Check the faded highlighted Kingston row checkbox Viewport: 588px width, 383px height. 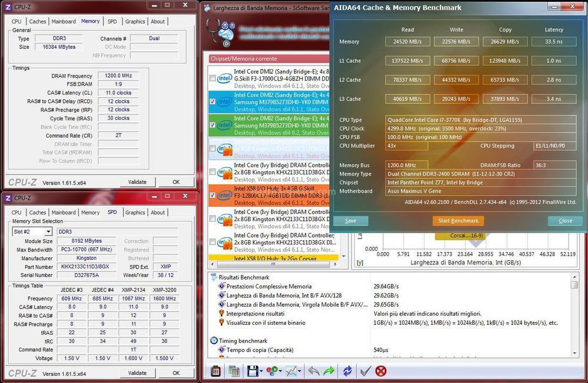(x=213, y=149)
